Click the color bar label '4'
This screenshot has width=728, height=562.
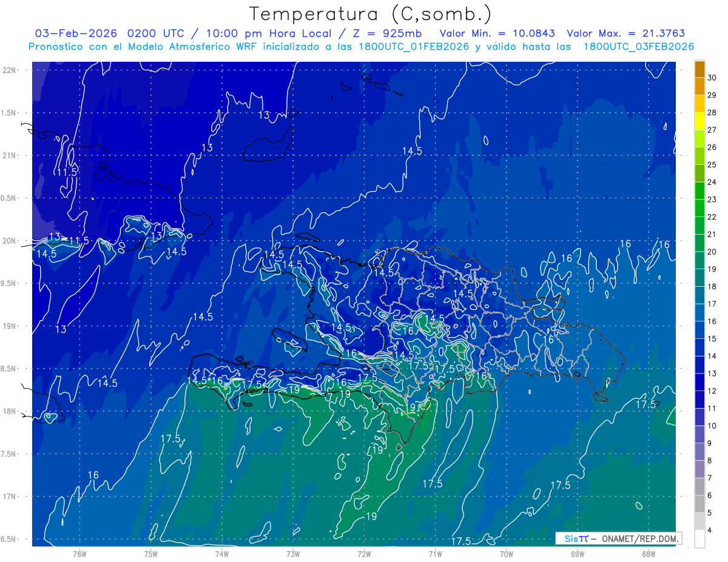point(709,530)
